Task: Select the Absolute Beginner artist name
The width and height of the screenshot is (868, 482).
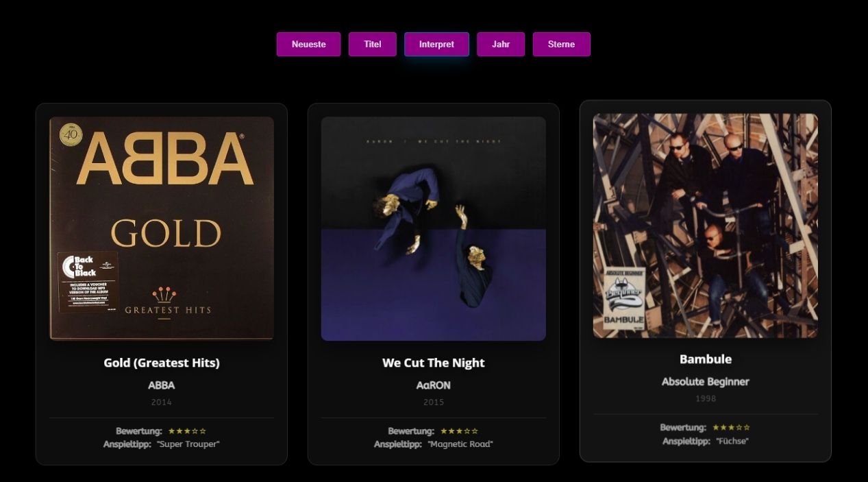Action: (706, 382)
